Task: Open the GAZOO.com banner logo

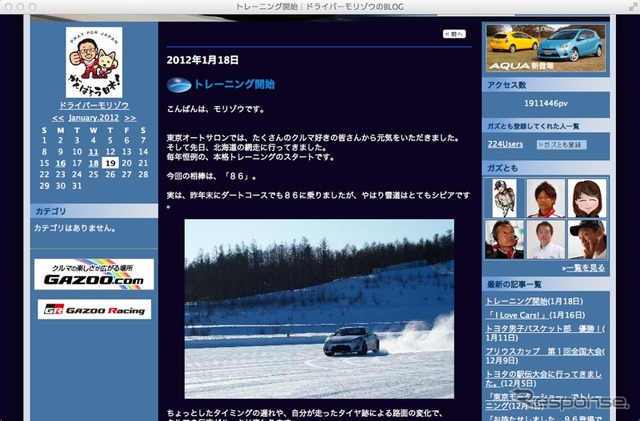Action: [x=94, y=274]
